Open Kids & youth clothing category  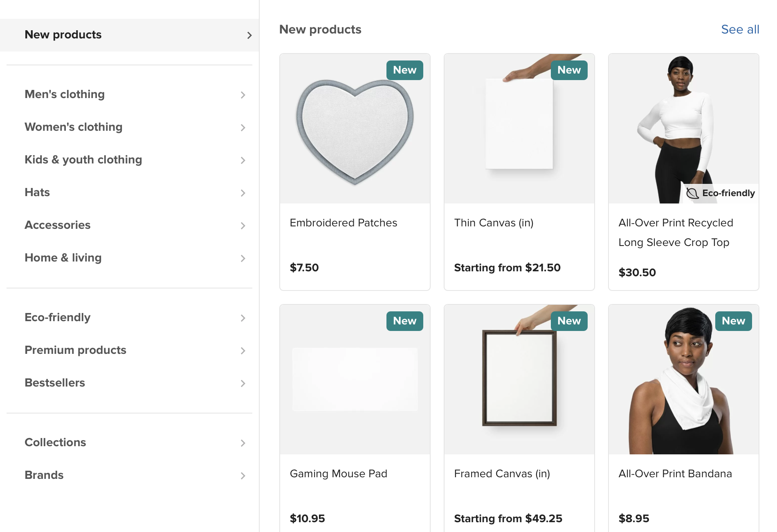point(83,160)
